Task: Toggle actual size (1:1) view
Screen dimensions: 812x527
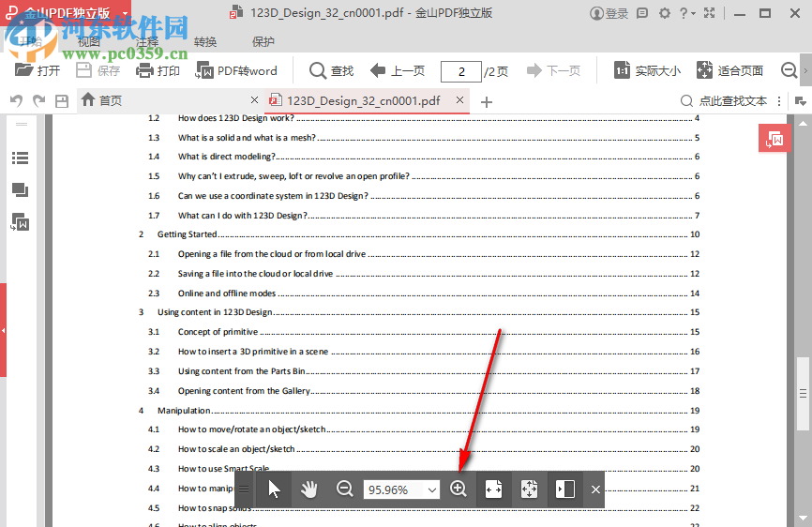Action: (648, 70)
